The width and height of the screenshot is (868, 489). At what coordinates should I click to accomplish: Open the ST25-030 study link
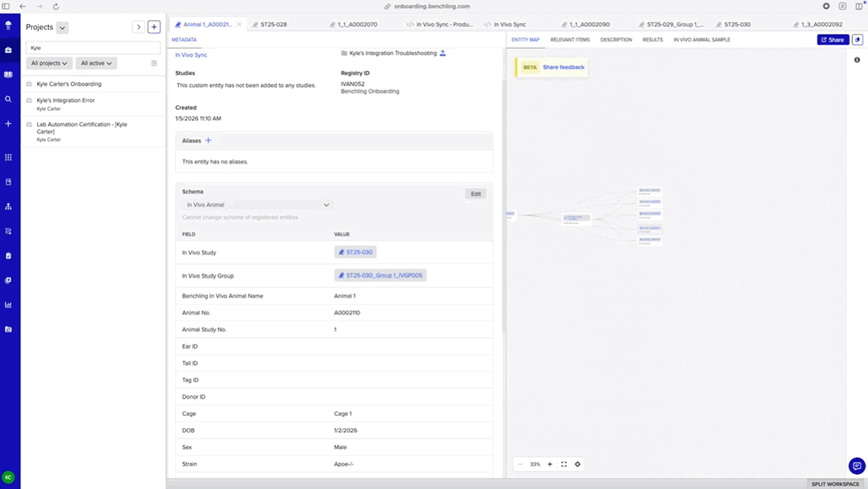[x=355, y=253]
